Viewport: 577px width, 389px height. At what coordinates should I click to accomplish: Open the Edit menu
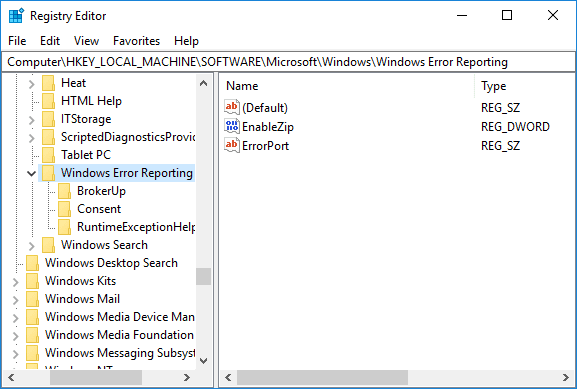(50, 41)
